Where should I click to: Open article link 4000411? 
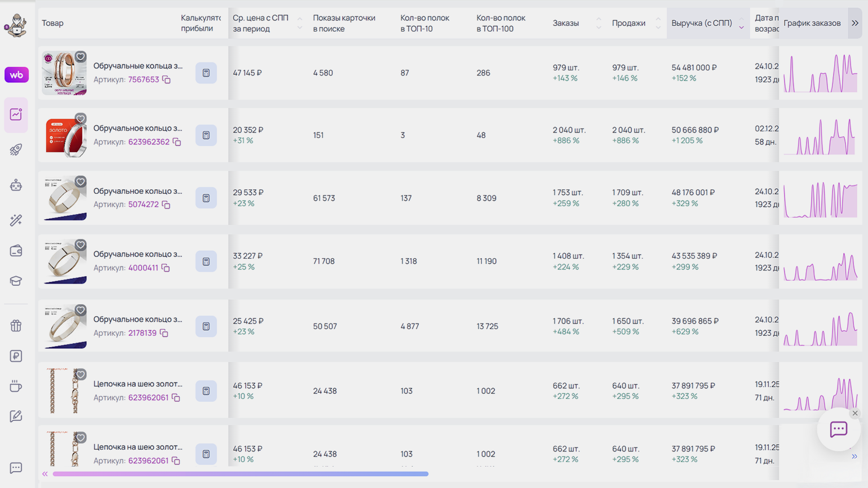click(x=143, y=268)
